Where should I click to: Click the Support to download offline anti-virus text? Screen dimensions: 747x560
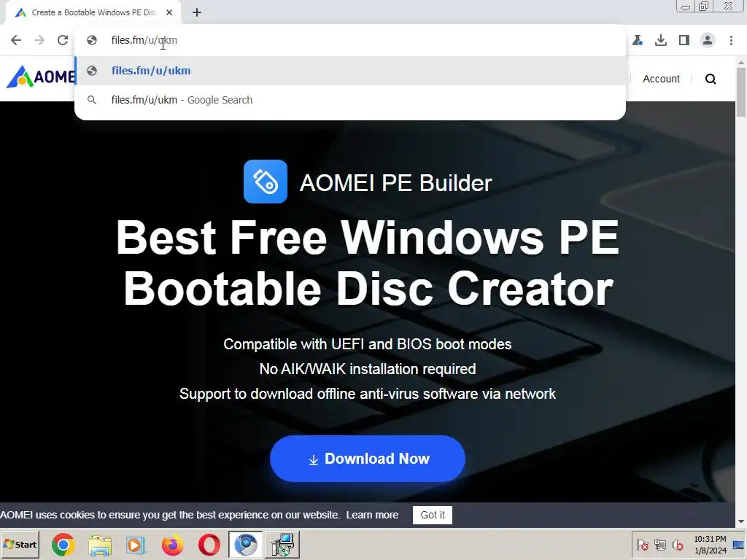(x=368, y=394)
